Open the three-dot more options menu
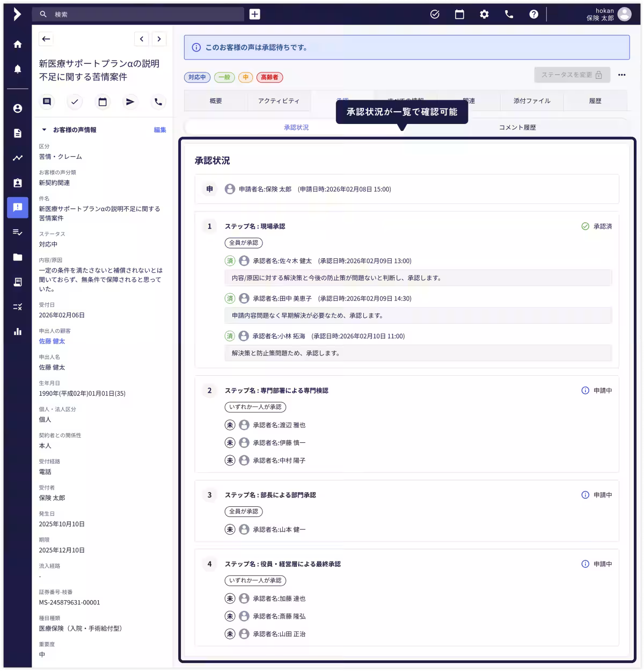 pos(622,75)
